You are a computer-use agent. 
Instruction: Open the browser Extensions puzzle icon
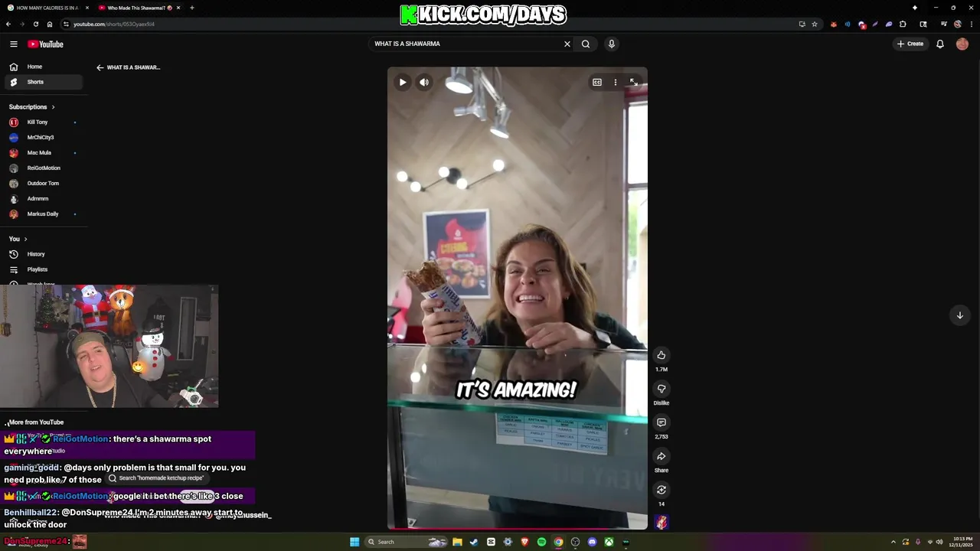[903, 24]
